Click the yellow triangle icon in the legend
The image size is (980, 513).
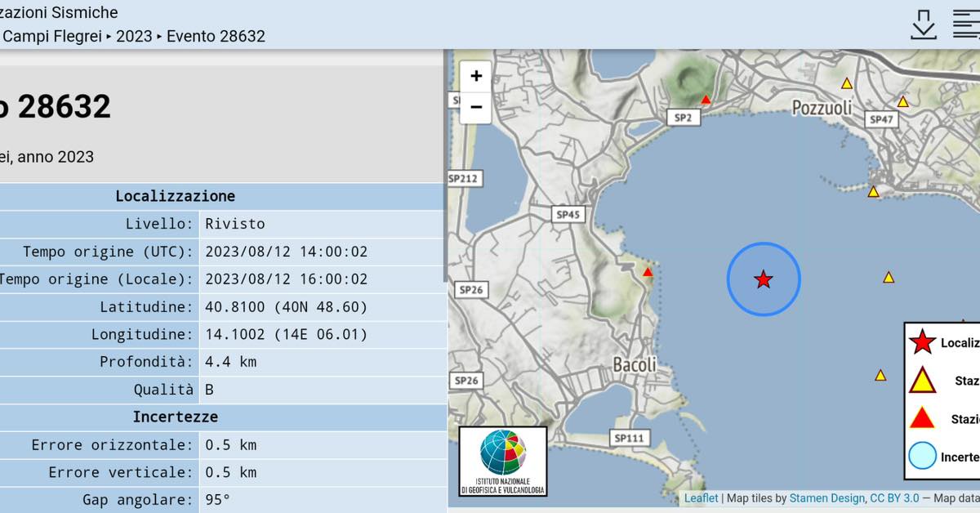(922, 381)
